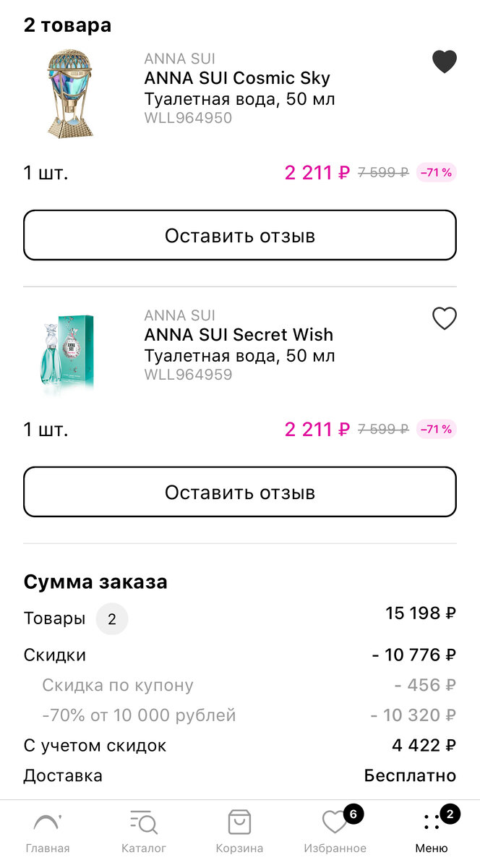Open the Secret Wish product thumbnail
This screenshot has height=868, width=480.
[x=70, y=352]
